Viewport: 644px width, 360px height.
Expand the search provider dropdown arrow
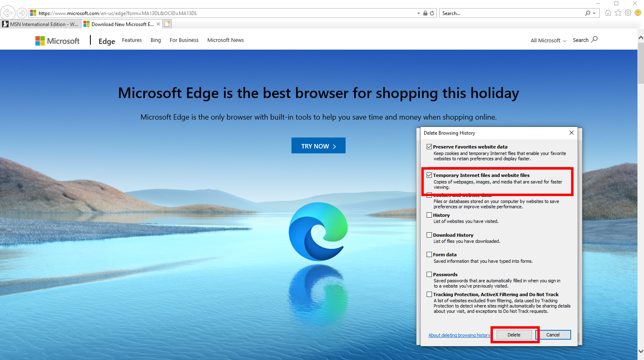pyautogui.click(x=594, y=13)
